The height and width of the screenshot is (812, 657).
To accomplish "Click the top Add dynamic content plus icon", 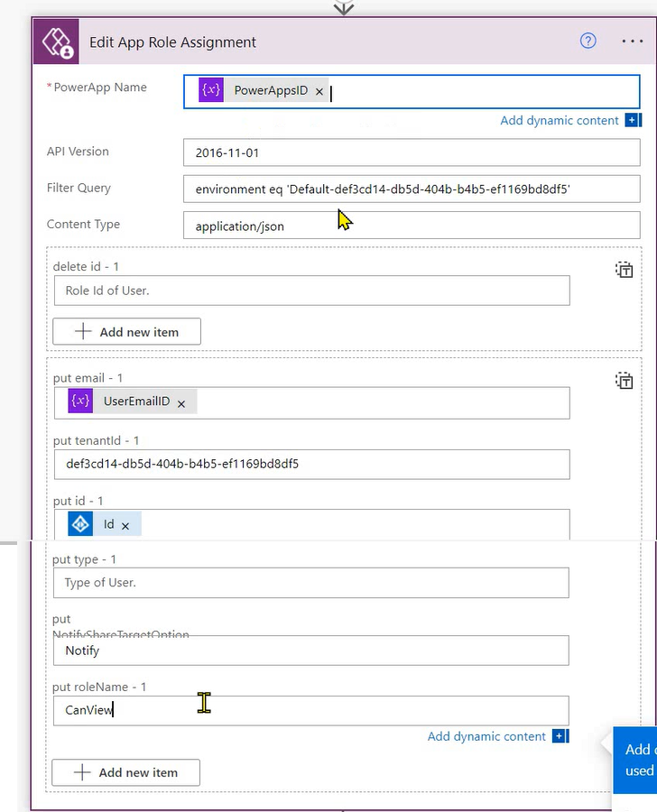I will (x=633, y=120).
